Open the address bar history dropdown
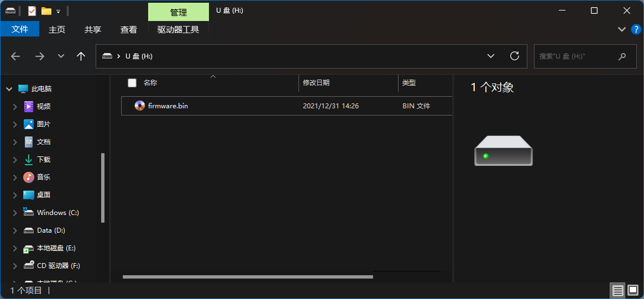Image resolution: width=644 pixels, height=299 pixels. pos(490,56)
